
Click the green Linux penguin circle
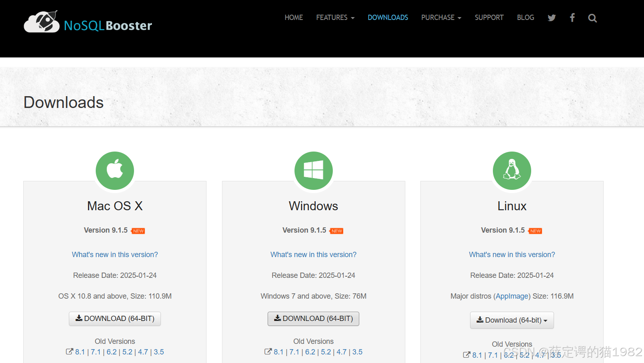pyautogui.click(x=512, y=171)
